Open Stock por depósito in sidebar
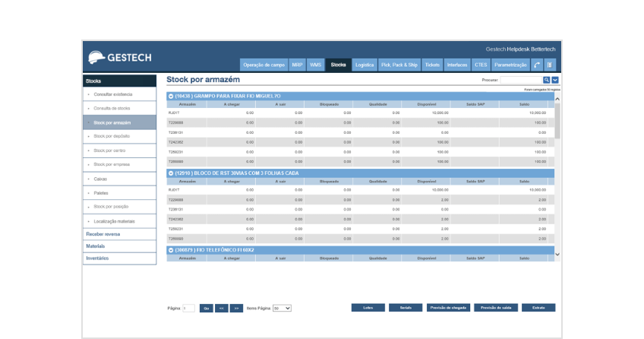644x339 pixels. pos(111,136)
